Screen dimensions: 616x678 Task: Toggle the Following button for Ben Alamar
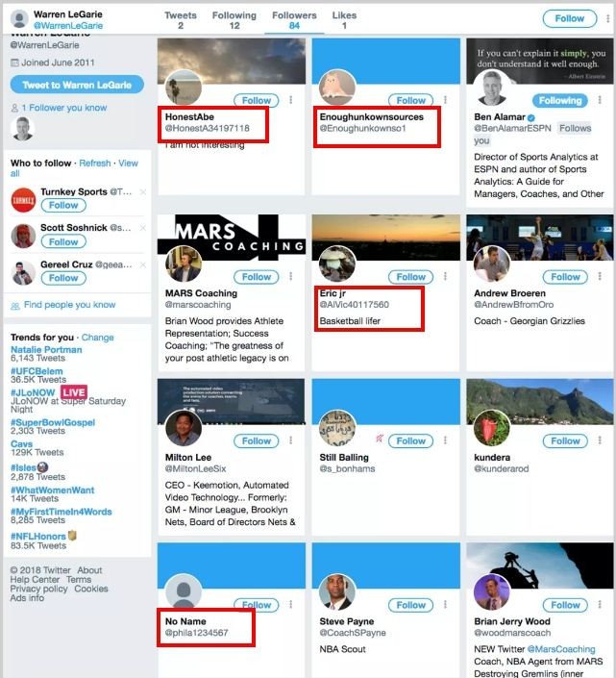point(560,100)
